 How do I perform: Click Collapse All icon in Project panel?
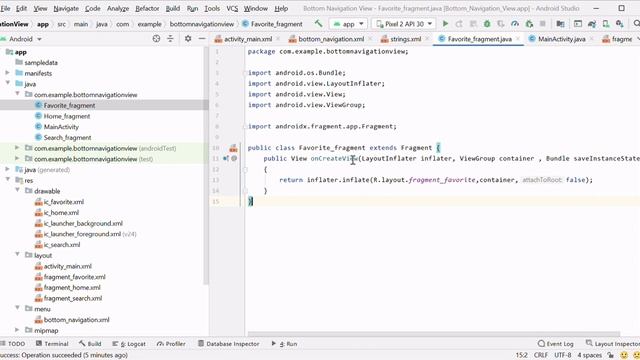click(x=170, y=39)
